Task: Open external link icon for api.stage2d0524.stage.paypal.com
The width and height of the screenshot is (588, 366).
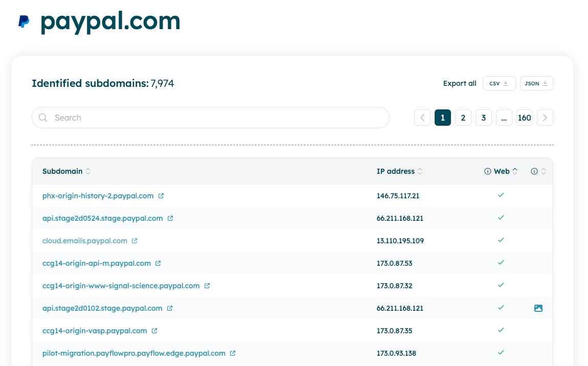Action: pos(170,218)
